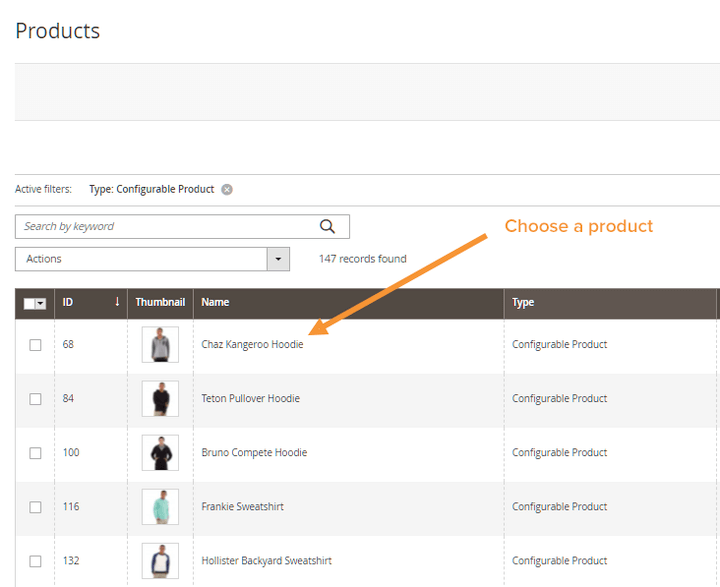720x587 pixels.
Task: Click the Bruno Compete Hoodie thumbnail image
Action: click(x=160, y=453)
